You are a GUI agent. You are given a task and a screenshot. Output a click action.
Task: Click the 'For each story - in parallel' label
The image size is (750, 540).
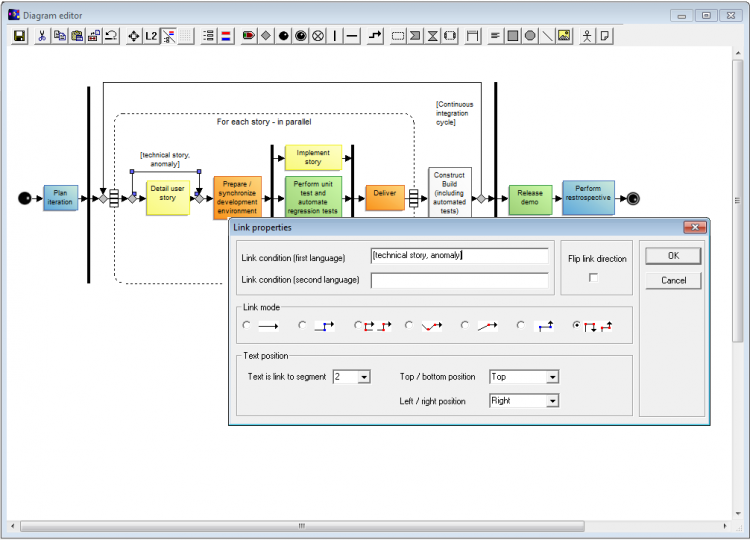[264, 122]
